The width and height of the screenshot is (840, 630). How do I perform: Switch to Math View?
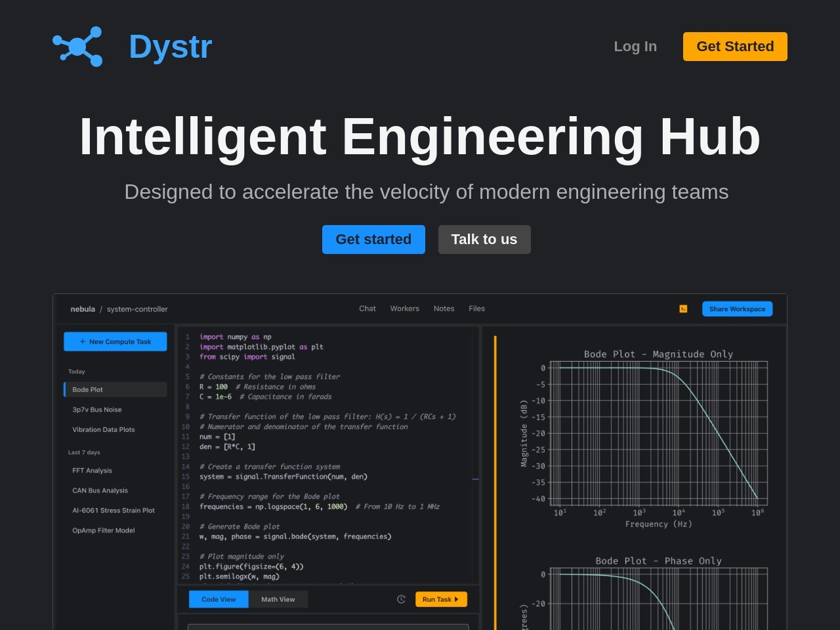(x=278, y=599)
